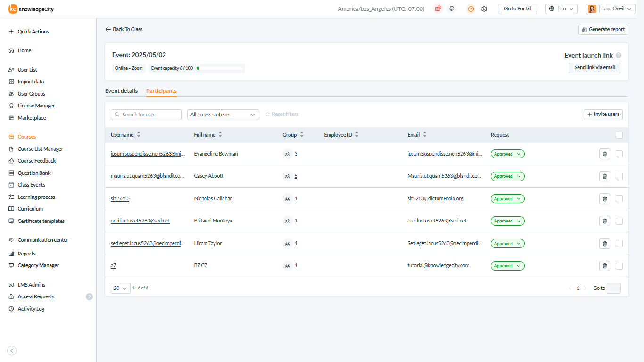Screen dimensions: 644x362
Task: Delete participant Evangeline Bowman with trash icon
Action: [604, 154]
